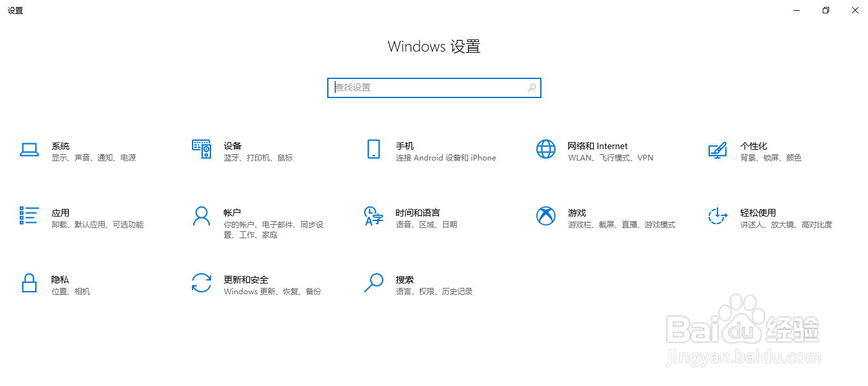The width and height of the screenshot is (868, 386).
Task: Click the text 位置、相机
Action: pos(71,292)
